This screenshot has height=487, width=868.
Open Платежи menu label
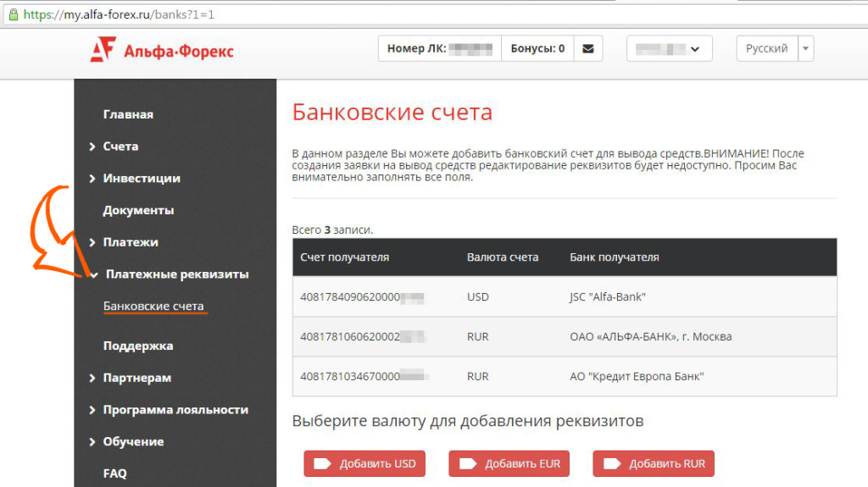coord(131,242)
